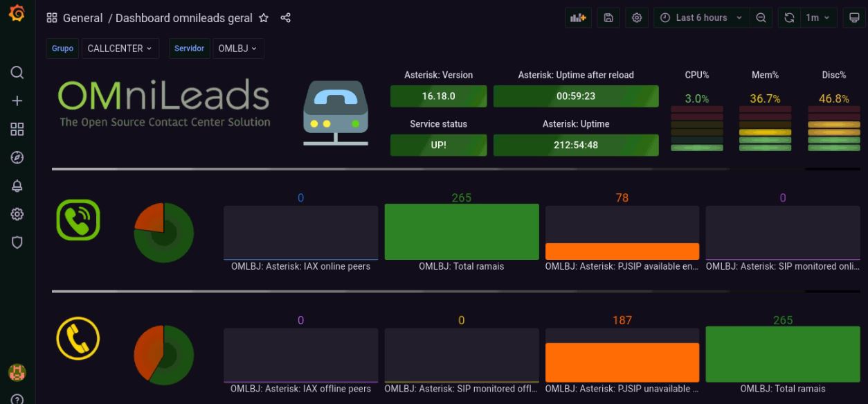Click the Asterisk: Uptime after reload title
The height and width of the screenshot is (404, 868).
pos(576,75)
